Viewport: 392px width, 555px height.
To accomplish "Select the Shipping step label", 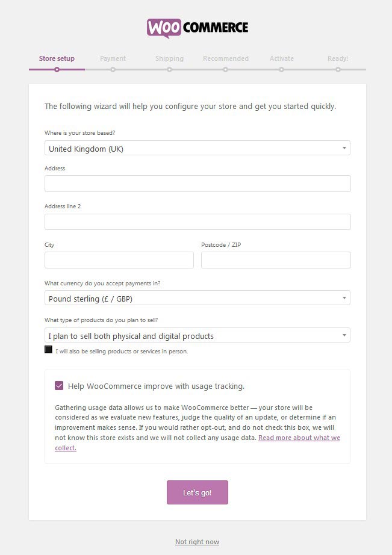I will tap(169, 58).
